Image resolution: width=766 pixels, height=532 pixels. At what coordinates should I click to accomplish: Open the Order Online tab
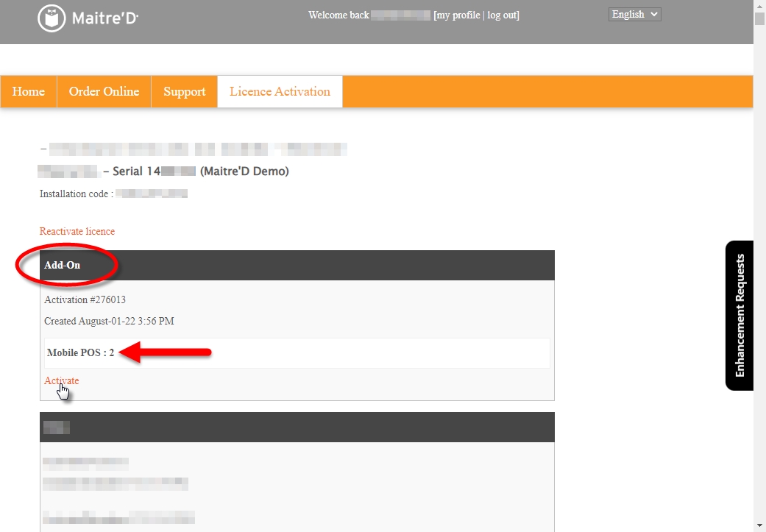coord(104,92)
